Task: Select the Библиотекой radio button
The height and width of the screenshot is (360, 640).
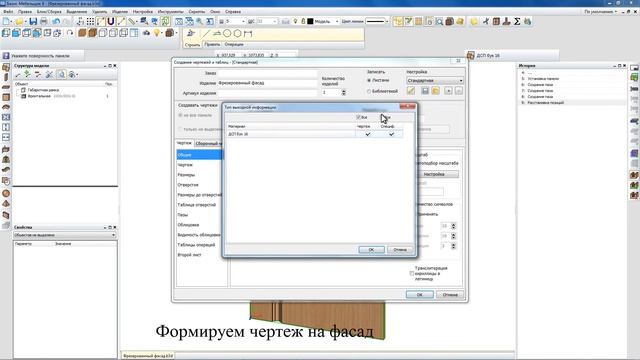Action: [369, 91]
